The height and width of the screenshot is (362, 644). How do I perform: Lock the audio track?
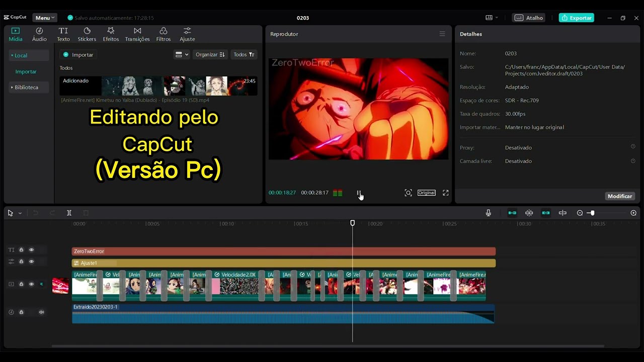click(x=21, y=312)
